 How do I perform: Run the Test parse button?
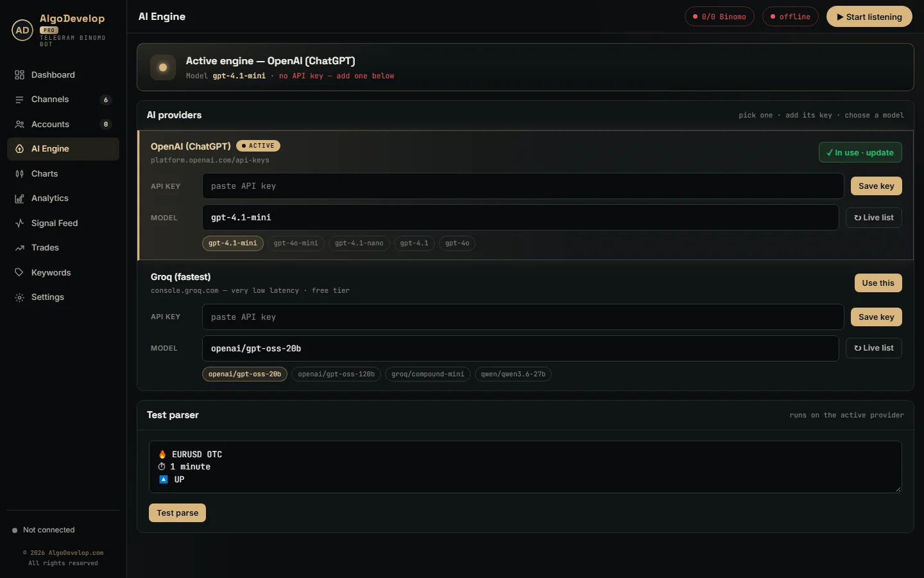click(178, 513)
